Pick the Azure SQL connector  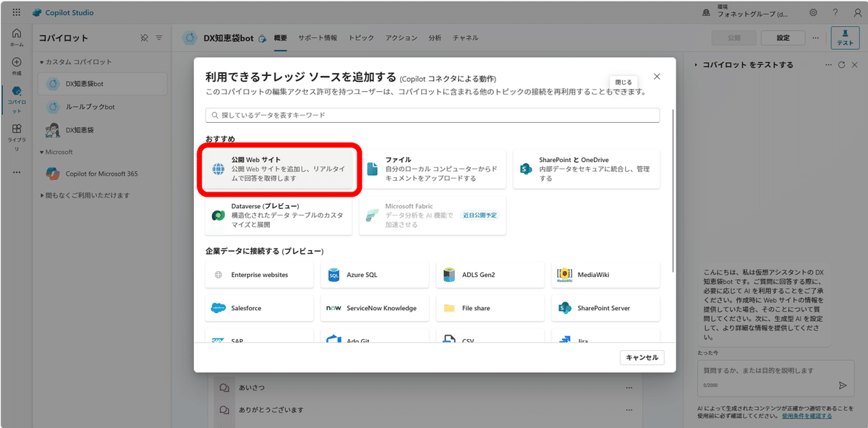click(x=375, y=275)
